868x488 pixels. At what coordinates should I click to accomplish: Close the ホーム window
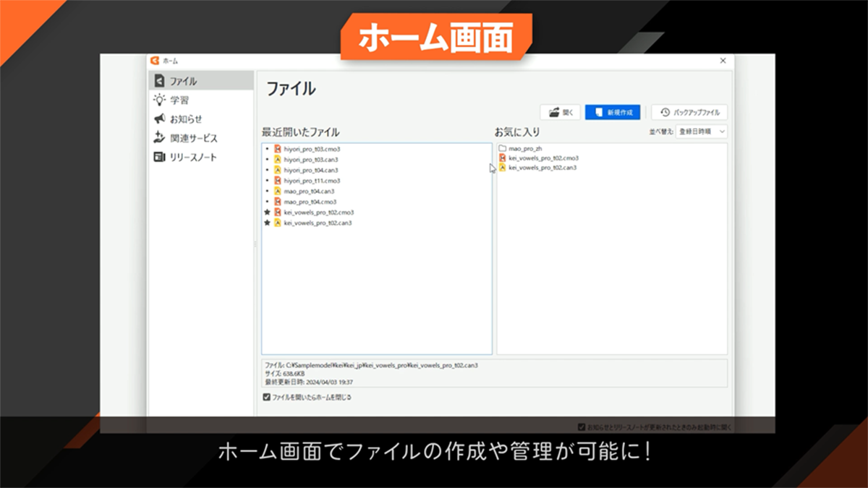click(x=723, y=61)
